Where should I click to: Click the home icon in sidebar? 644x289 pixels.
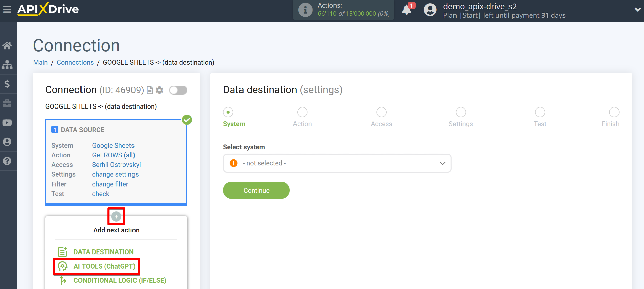point(7,45)
